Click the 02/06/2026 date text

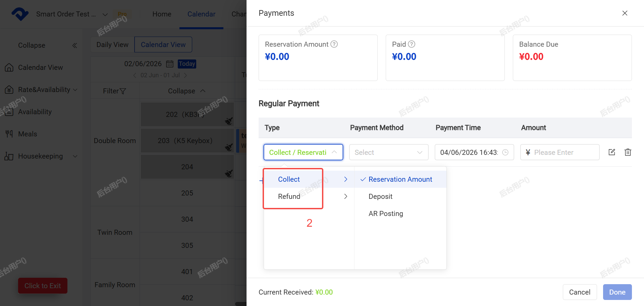pos(143,64)
